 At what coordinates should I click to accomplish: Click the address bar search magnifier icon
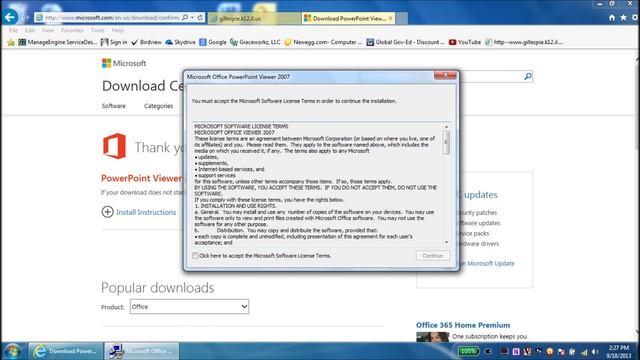185,18
